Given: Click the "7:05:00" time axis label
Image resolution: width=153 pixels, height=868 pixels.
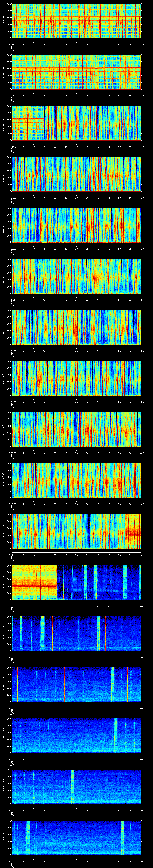Looking at the screenshot, I should 12,249.
